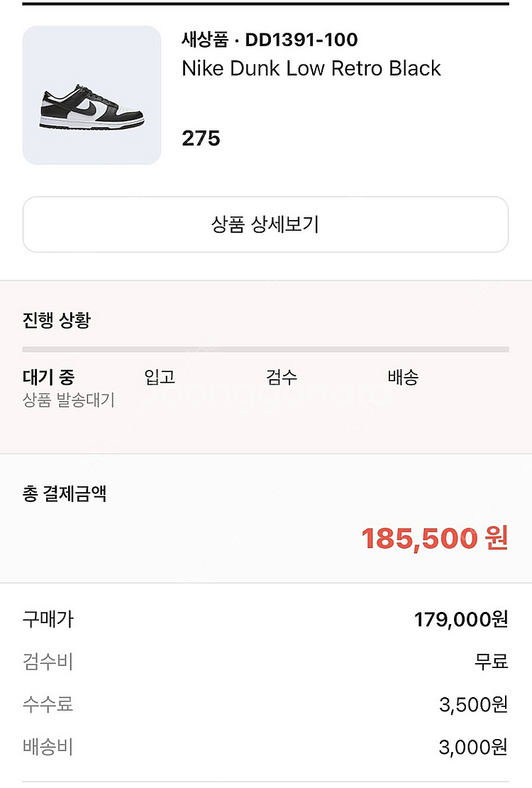Tap the total amount 185,500 원
This screenshot has height=788, width=532.
[x=435, y=538]
